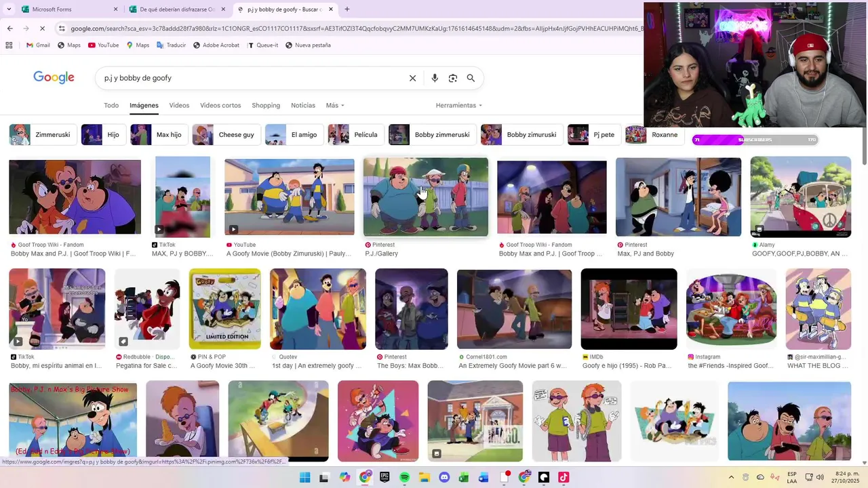Open the Alamy 'GOOFY,GOOF,PJ,BOBBY' van image
This screenshot has height=488, width=868.
click(x=800, y=197)
